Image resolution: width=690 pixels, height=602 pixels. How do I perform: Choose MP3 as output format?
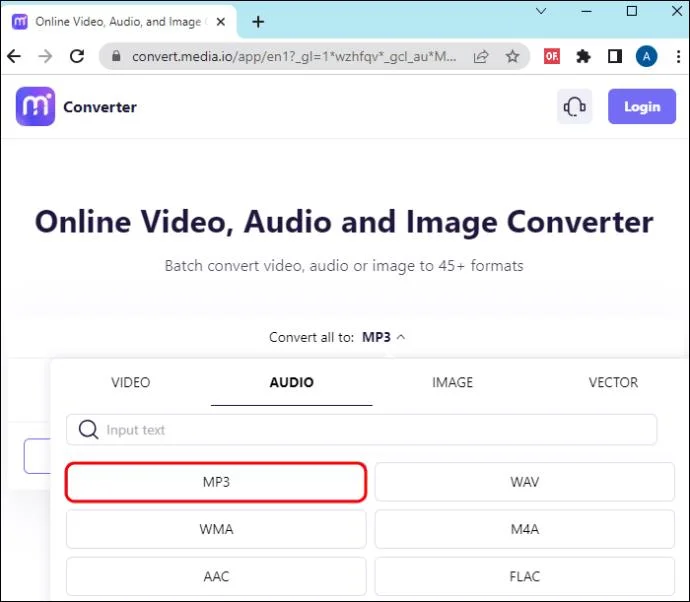pyautogui.click(x=216, y=482)
